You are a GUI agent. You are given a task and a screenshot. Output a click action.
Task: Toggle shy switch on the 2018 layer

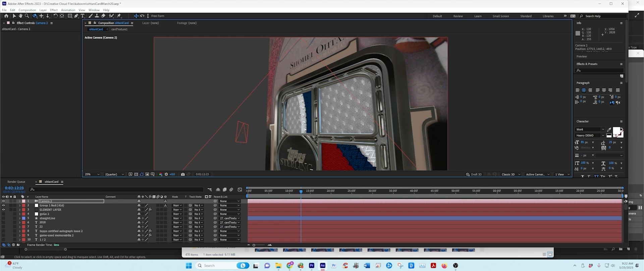(x=139, y=222)
